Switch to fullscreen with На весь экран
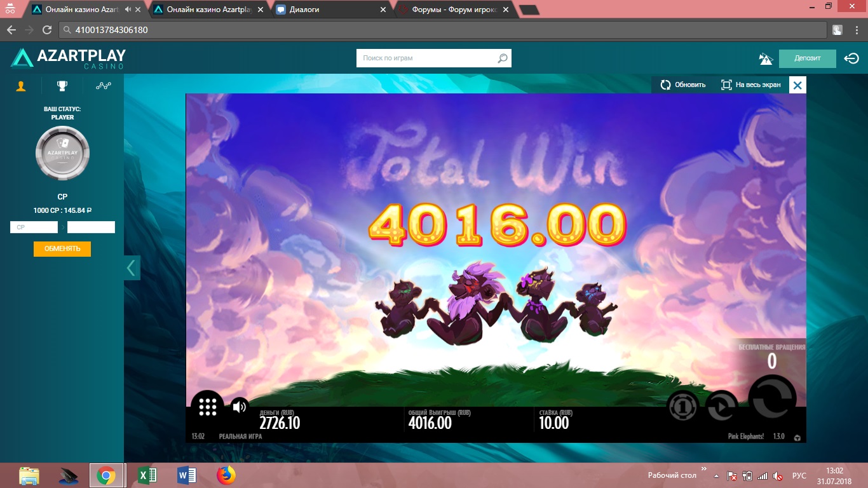The height and width of the screenshot is (488, 868). (750, 85)
